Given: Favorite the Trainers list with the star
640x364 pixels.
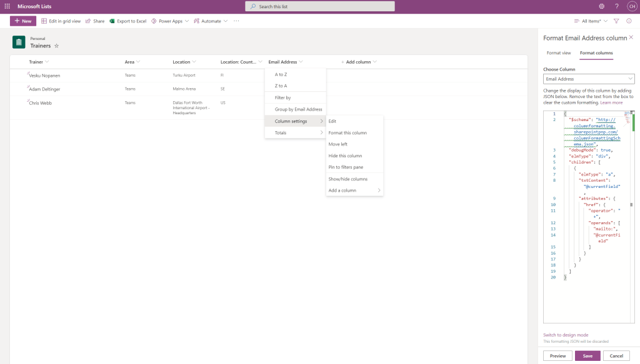Looking at the screenshot, I should tap(57, 46).
